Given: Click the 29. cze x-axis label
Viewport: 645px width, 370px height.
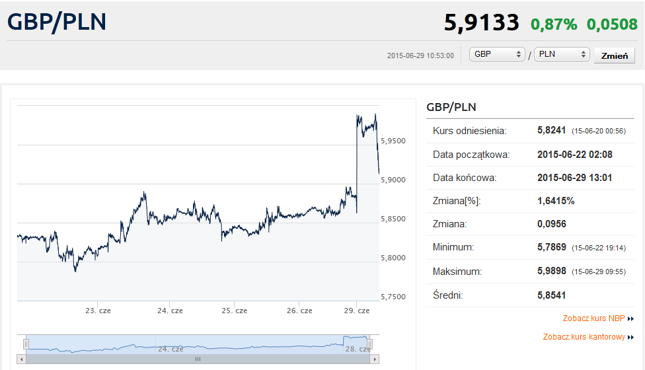Looking at the screenshot, I should click(x=357, y=311).
